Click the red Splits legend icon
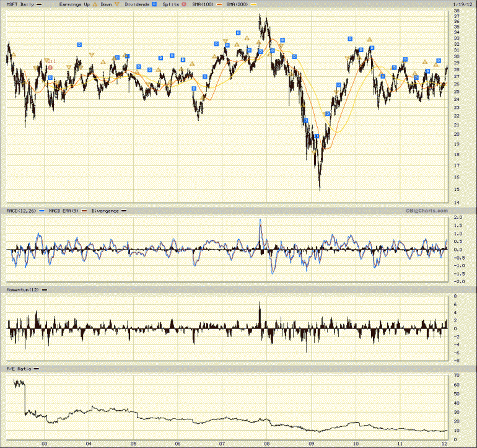The image size is (477, 448). 184,4
